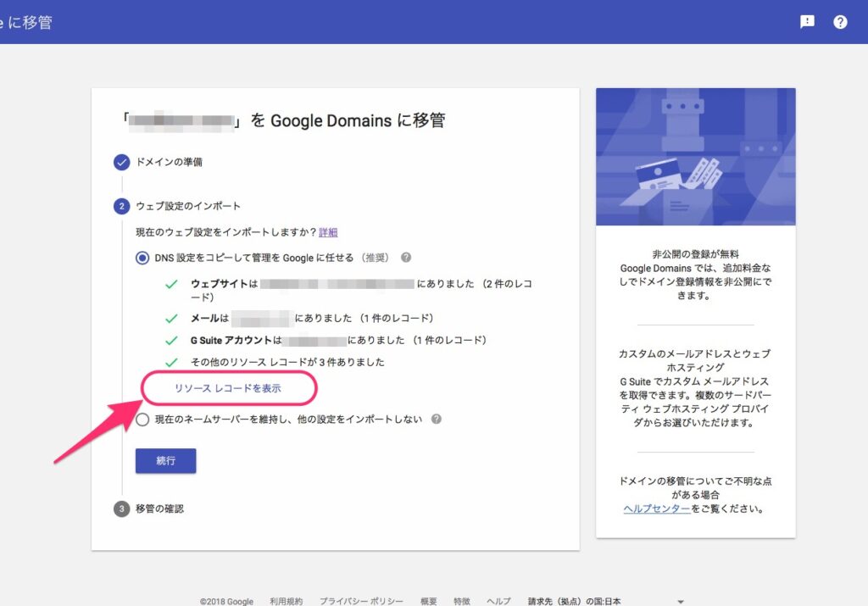Select 現在のネームサーバーを維持 radio option
868x606 pixels.
pos(142,420)
